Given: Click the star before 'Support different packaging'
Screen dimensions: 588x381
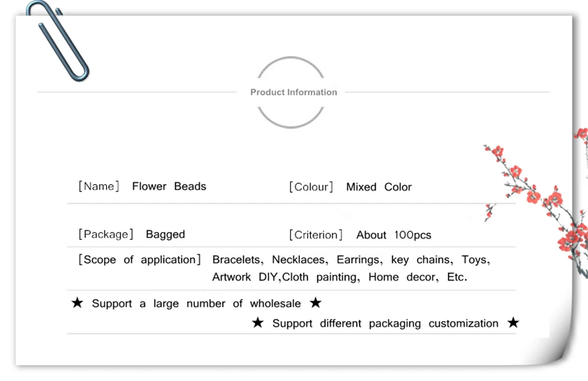Looking at the screenshot, I should 258,323.
